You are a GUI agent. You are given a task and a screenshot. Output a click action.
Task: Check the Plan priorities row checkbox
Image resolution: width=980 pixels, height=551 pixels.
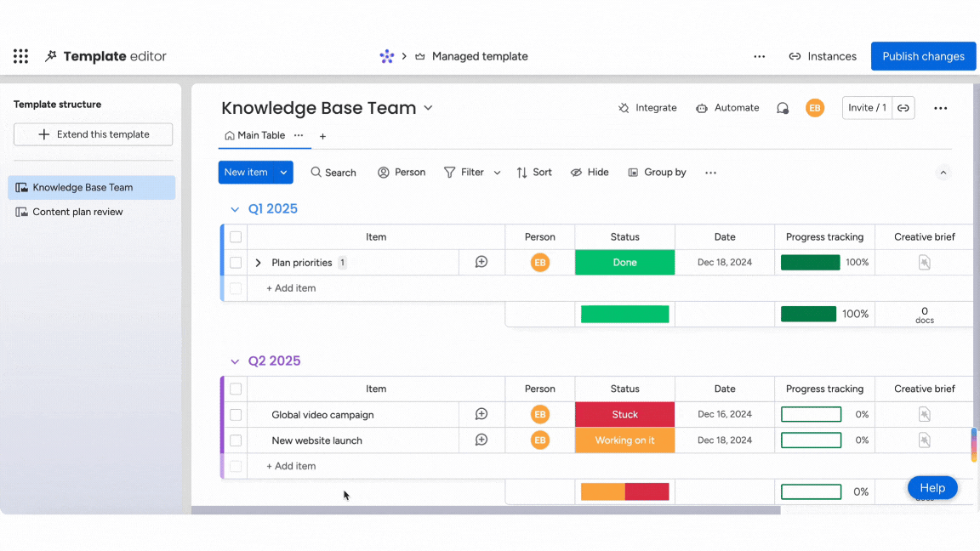(236, 263)
